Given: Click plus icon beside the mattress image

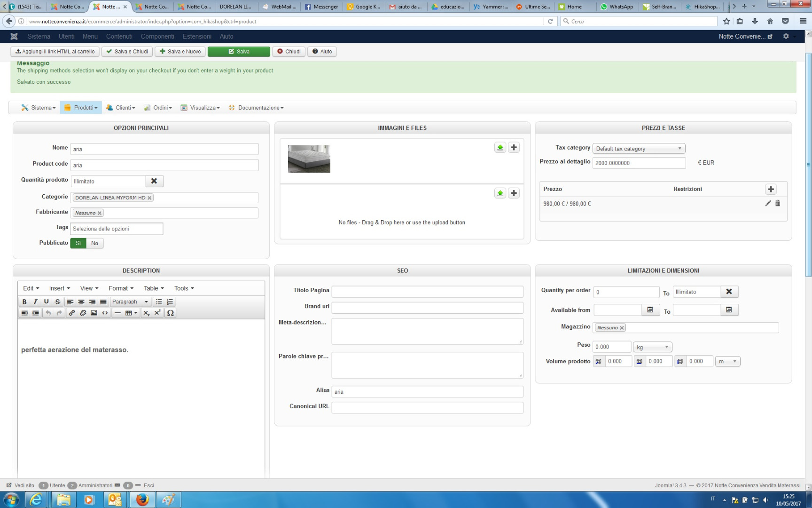Looking at the screenshot, I should coord(514,148).
